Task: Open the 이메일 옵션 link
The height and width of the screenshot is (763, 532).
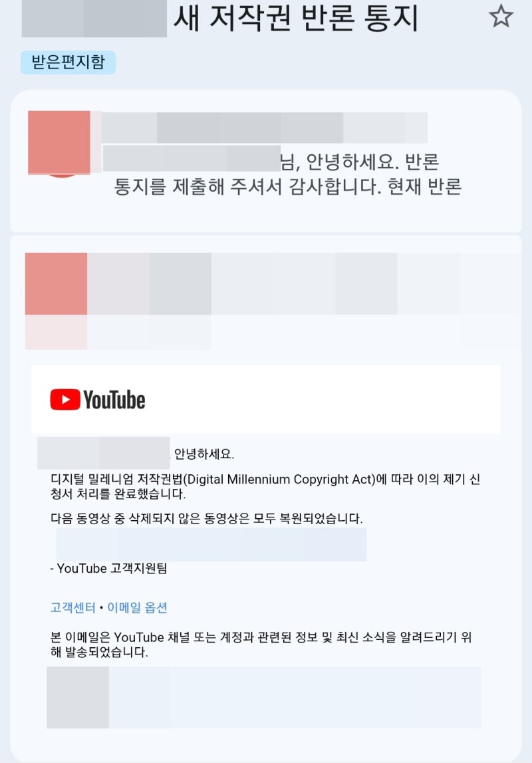Action: tap(137, 607)
